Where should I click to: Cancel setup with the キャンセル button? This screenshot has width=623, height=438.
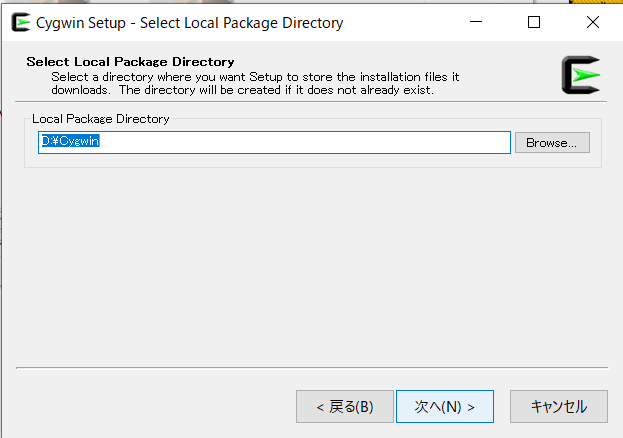558,407
